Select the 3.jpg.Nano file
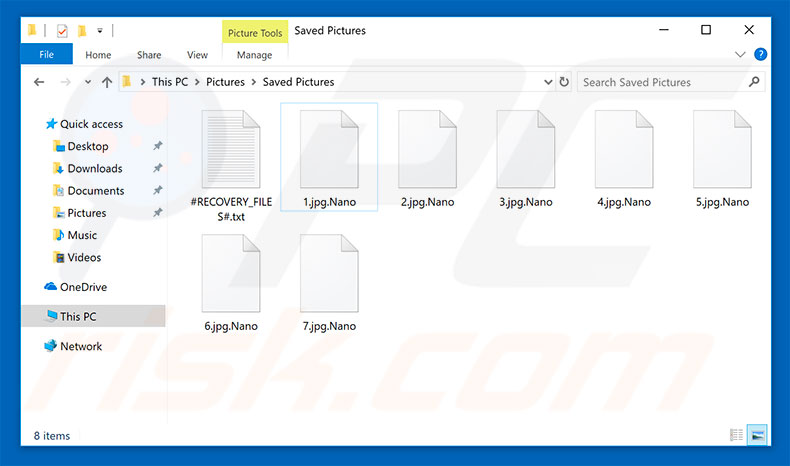Image resolution: width=790 pixels, height=466 pixels. coord(525,158)
